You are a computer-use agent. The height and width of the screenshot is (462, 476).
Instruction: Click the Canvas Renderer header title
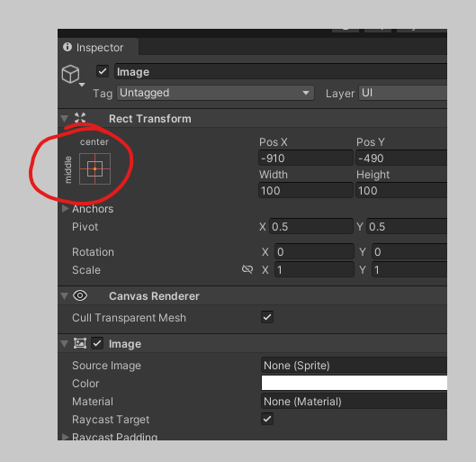pyautogui.click(x=154, y=296)
